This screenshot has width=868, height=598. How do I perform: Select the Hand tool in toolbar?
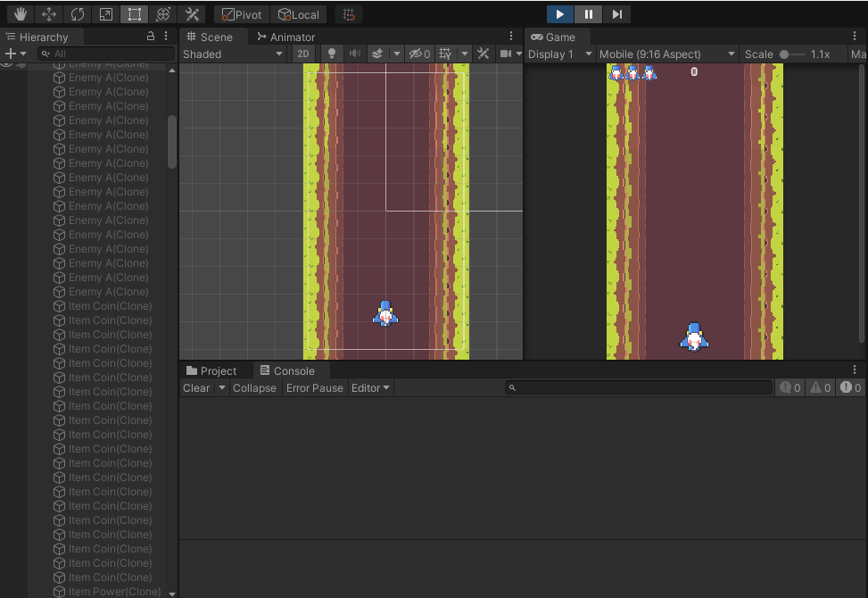tap(21, 14)
